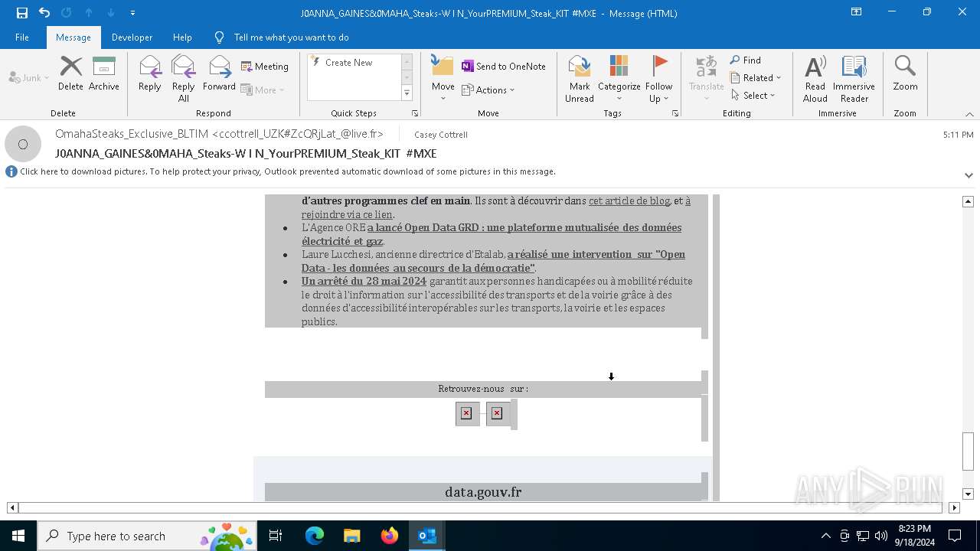The width and height of the screenshot is (980, 551).
Task: Open the Actions dropdown
Action: point(488,90)
